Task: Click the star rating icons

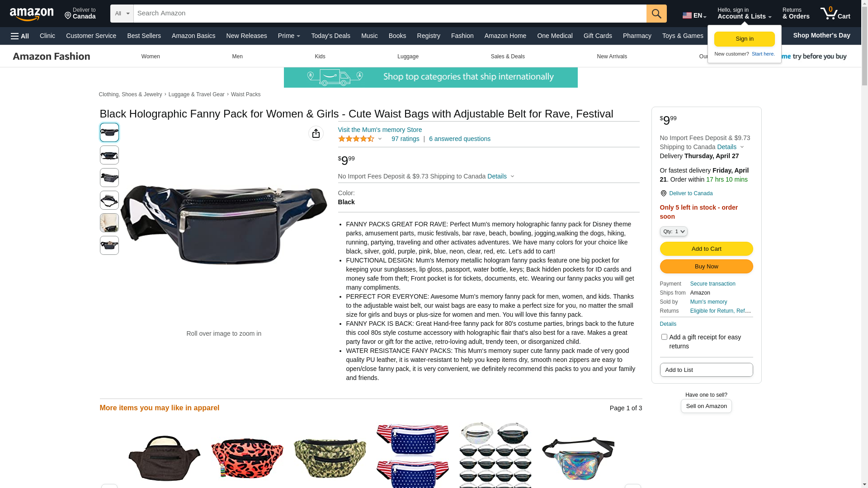Action: pyautogui.click(x=356, y=139)
